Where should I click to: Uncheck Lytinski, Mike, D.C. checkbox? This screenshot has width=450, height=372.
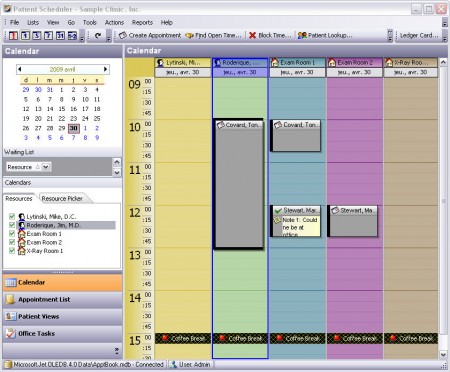pos(12,217)
